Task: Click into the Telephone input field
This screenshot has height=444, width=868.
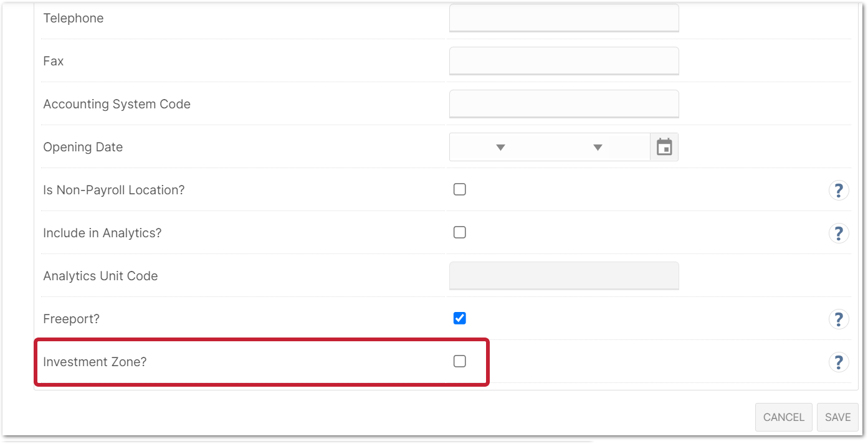Action: point(563,18)
